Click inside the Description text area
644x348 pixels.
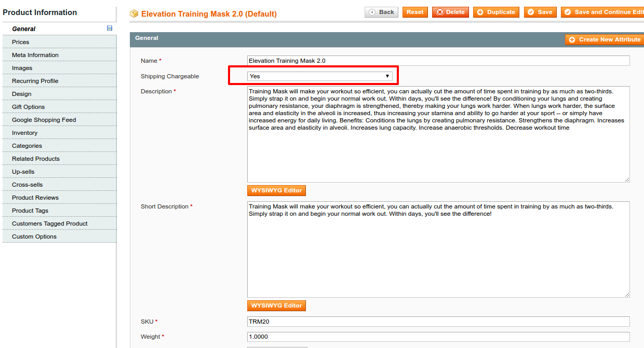(x=438, y=134)
